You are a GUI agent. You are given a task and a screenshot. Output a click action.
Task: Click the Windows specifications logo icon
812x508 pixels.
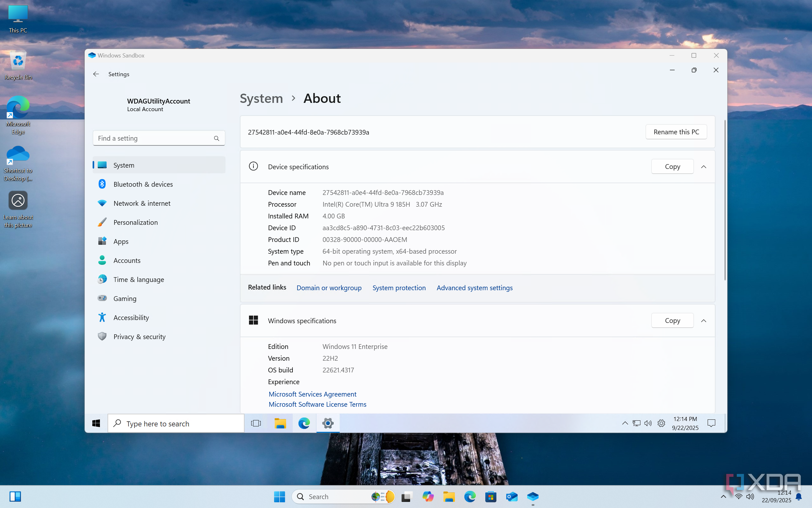point(253,320)
